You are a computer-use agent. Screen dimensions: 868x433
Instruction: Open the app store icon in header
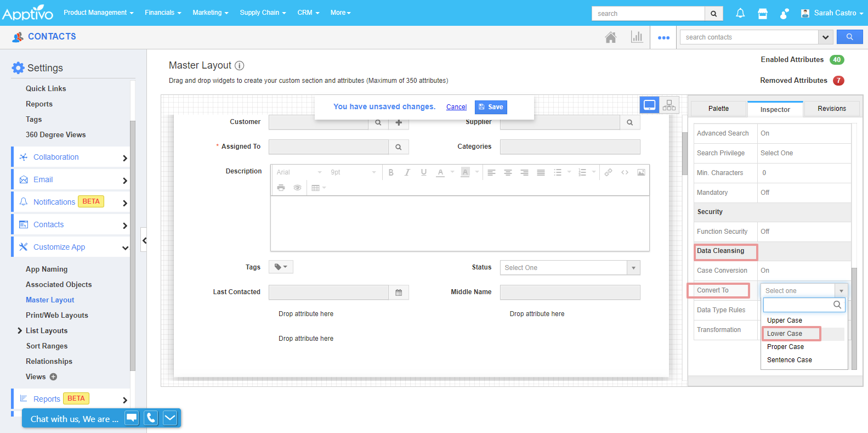point(763,13)
